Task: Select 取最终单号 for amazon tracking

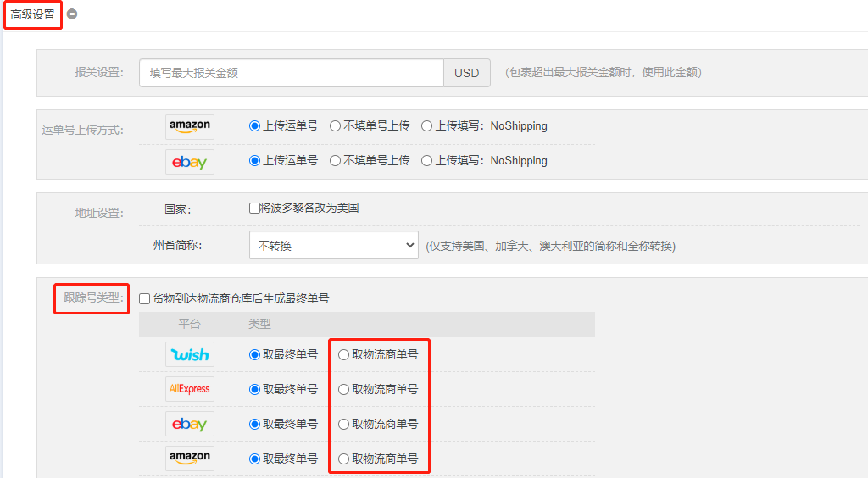Action: (254, 459)
